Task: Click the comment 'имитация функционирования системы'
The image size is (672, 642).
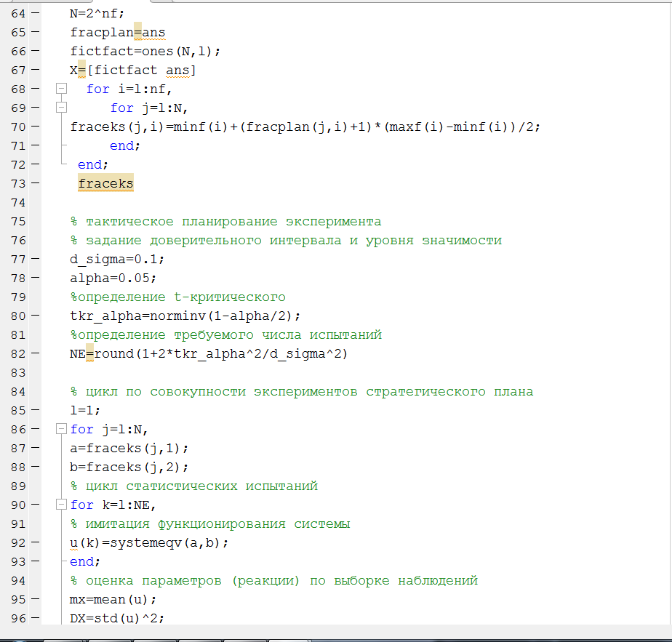Action: 217,523
